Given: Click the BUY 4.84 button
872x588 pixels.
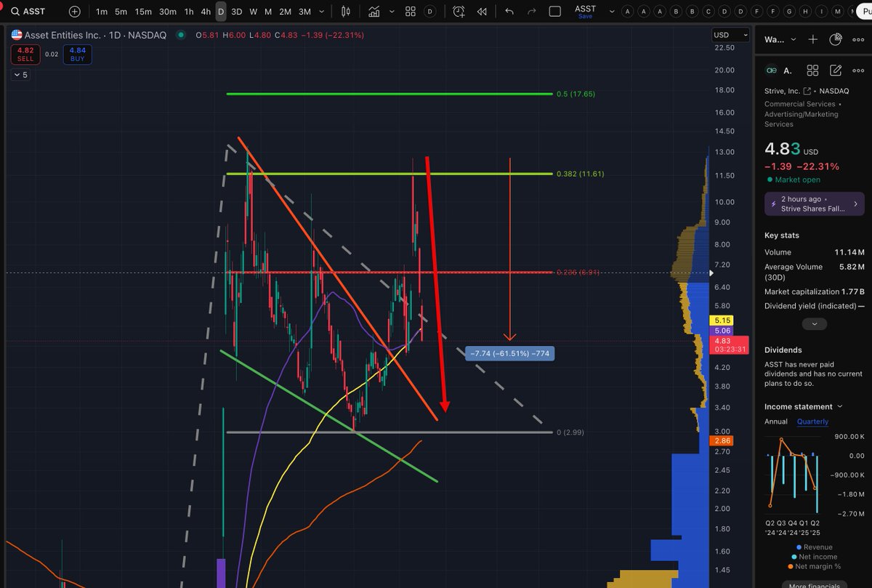Looking at the screenshot, I should (x=76, y=55).
